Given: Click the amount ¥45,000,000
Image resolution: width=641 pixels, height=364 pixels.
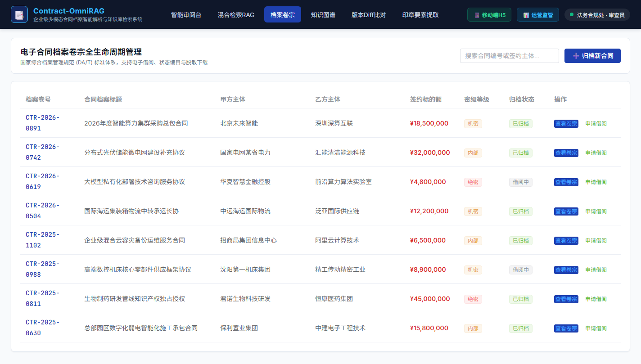Looking at the screenshot, I should [430, 299].
